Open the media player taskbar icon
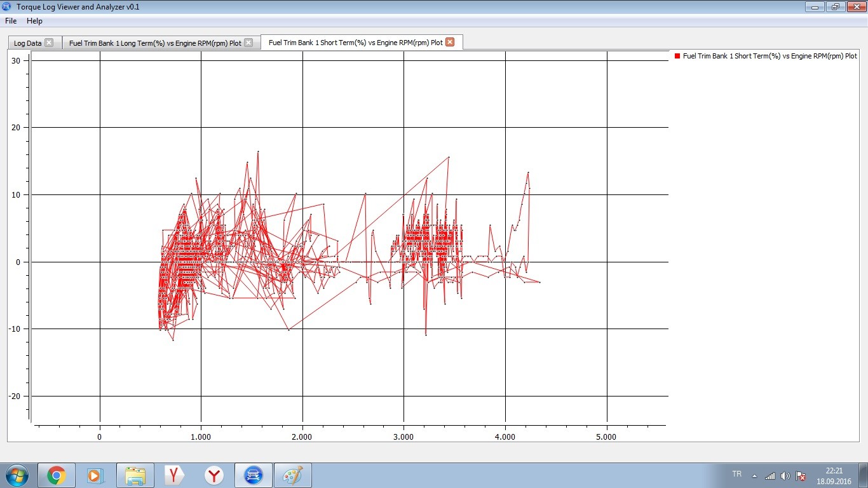 [x=95, y=475]
